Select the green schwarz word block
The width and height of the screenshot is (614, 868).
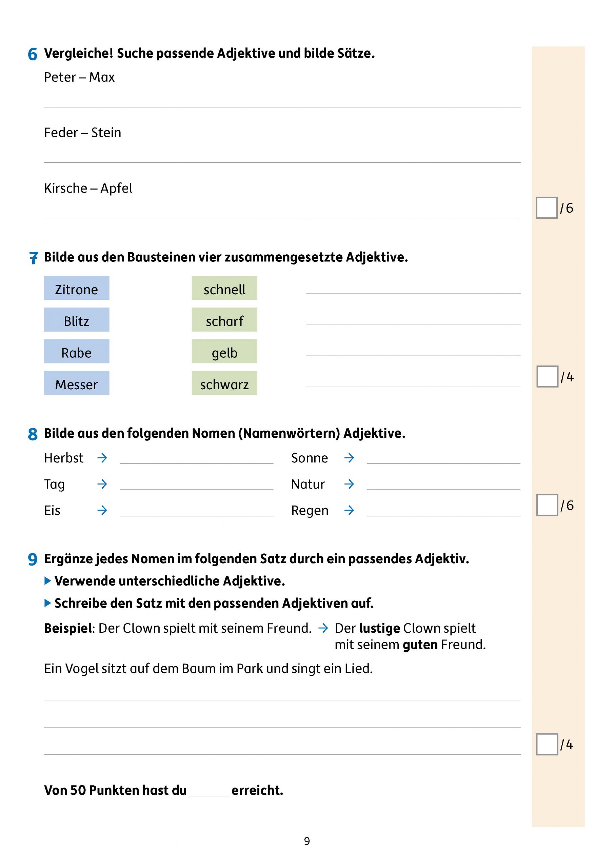pyautogui.click(x=224, y=383)
